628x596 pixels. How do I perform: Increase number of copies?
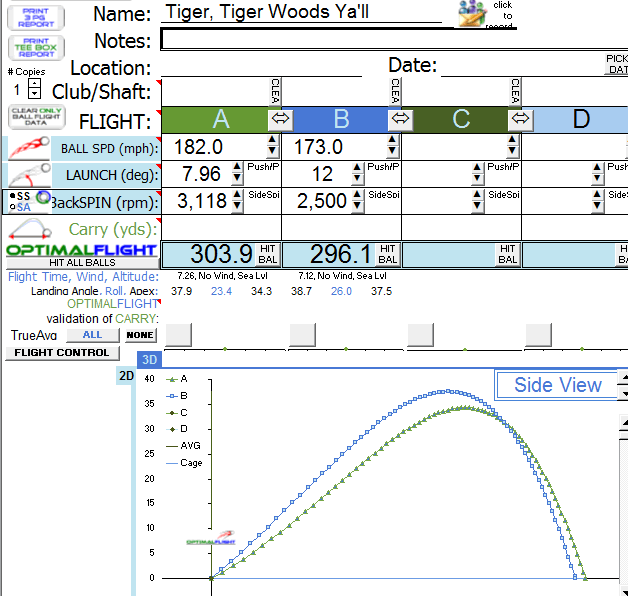coord(34,83)
